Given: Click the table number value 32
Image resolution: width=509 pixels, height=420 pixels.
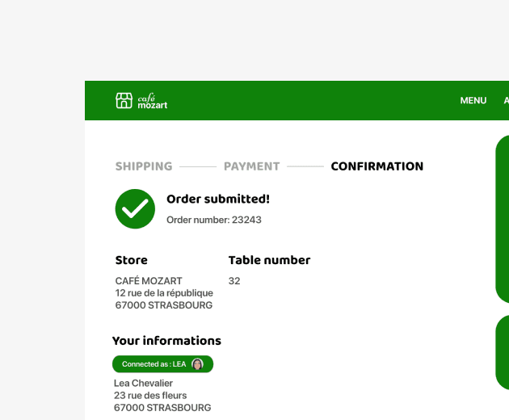Looking at the screenshot, I should point(234,281).
